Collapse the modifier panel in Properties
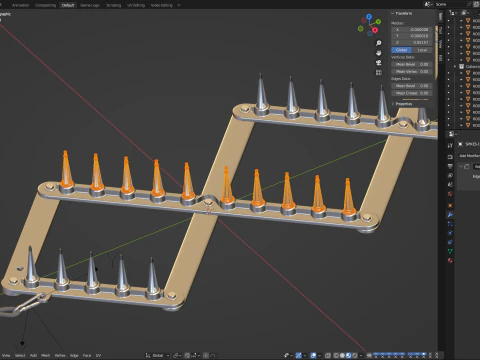This screenshot has width=480, height=360. click(x=462, y=167)
